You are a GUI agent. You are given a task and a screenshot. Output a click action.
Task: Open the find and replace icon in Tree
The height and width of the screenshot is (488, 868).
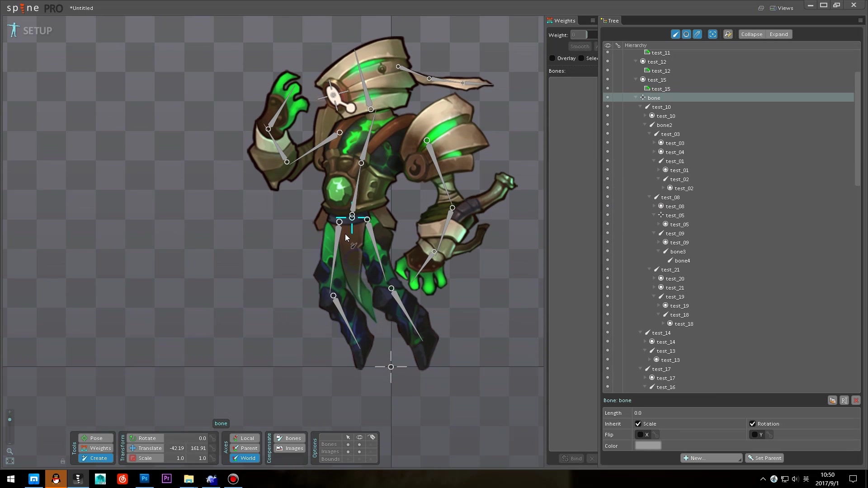[728, 34]
